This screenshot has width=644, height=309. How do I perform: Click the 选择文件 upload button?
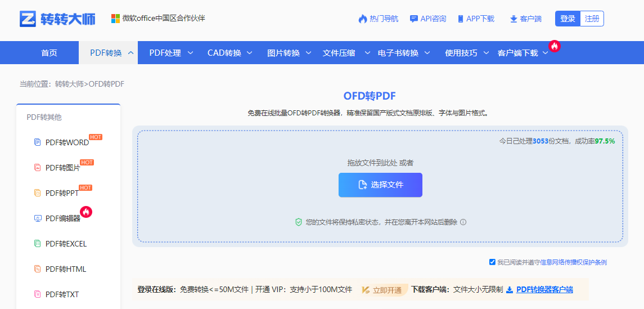pyautogui.click(x=380, y=185)
